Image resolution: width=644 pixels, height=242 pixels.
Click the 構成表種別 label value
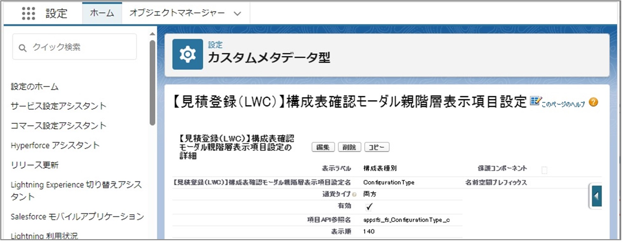tap(380, 168)
